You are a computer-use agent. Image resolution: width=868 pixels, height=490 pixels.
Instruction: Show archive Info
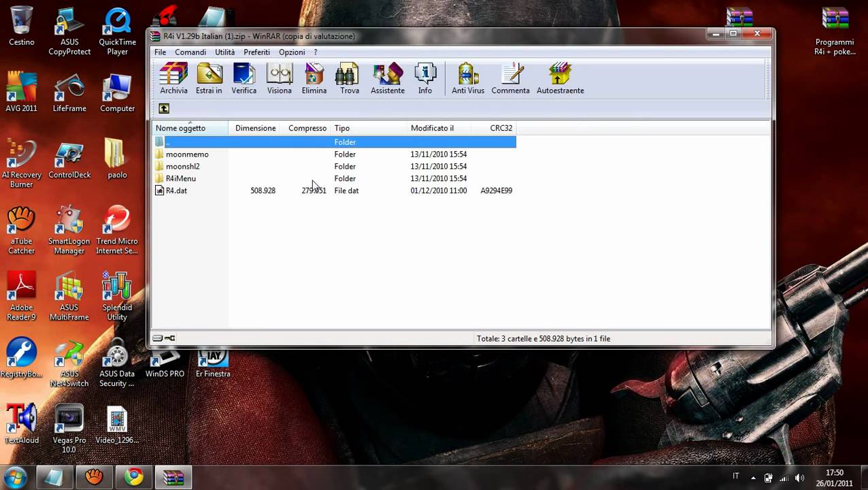click(425, 79)
